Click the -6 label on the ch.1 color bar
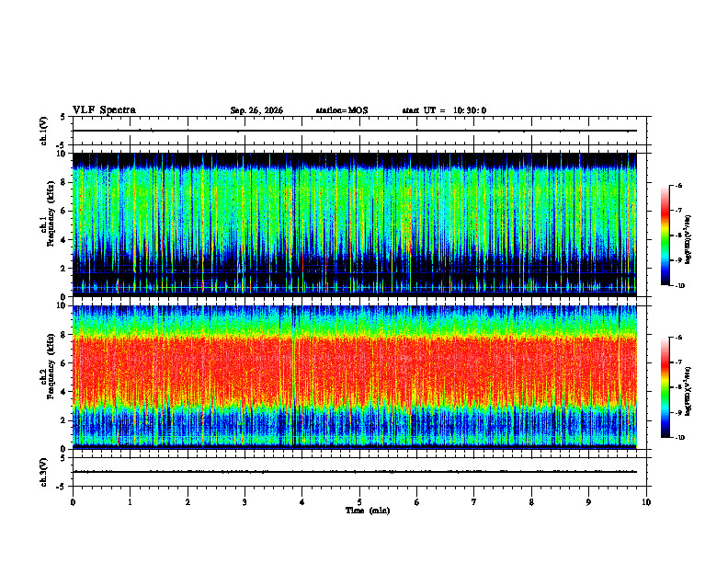The height and width of the screenshot is (563, 728). pos(678,185)
